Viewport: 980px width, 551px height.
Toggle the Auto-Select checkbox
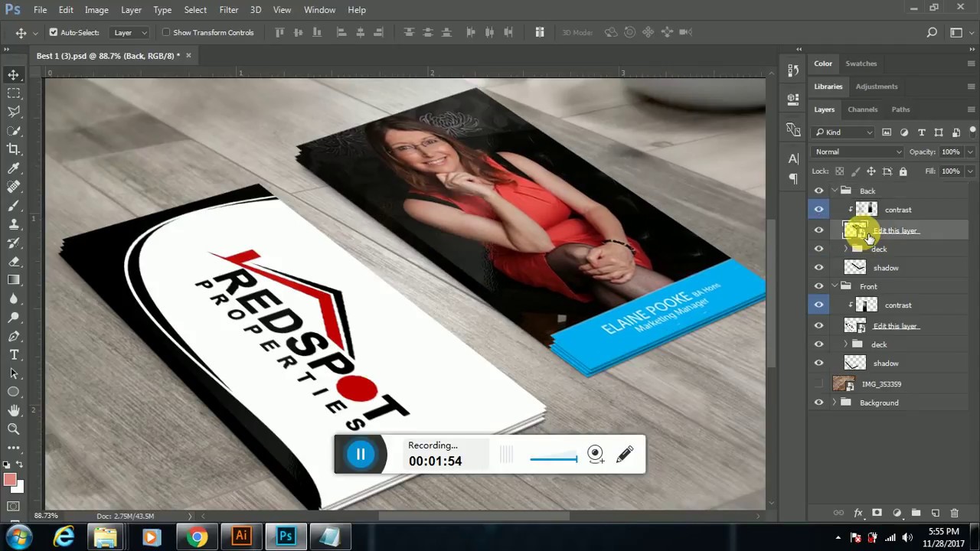click(53, 32)
